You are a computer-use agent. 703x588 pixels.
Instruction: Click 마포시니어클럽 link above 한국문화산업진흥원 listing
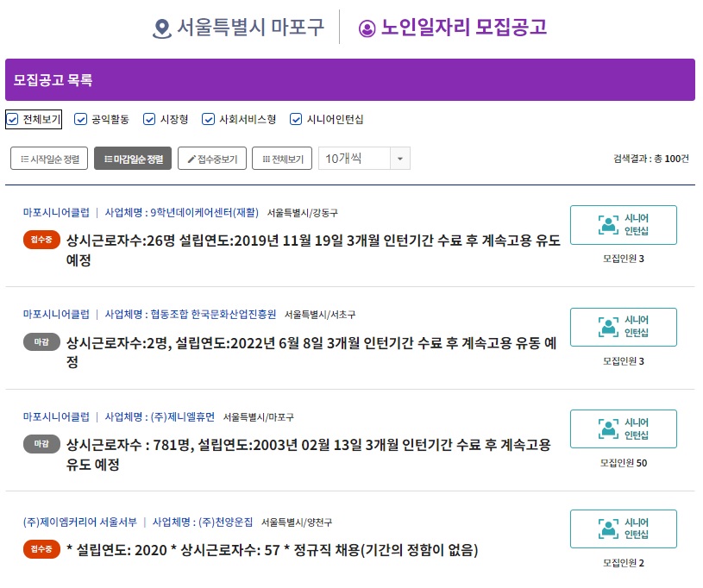(x=56, y=314)
